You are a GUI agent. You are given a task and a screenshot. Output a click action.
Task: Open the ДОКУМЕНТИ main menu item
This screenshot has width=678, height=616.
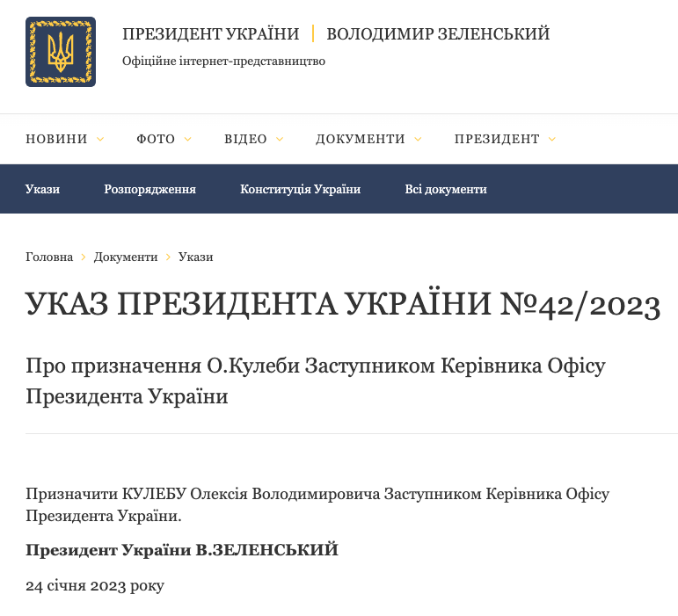361,139
